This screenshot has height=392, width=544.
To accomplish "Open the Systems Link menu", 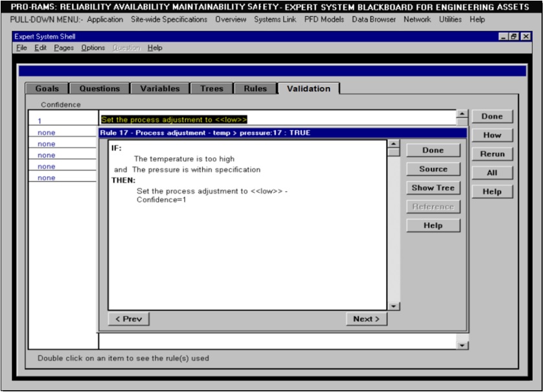I will 275,19.
